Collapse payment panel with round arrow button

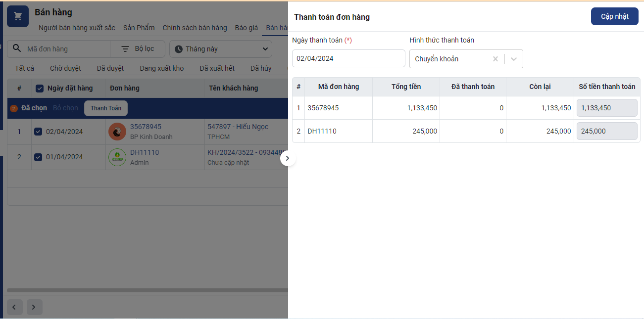[x=288, y=158]
